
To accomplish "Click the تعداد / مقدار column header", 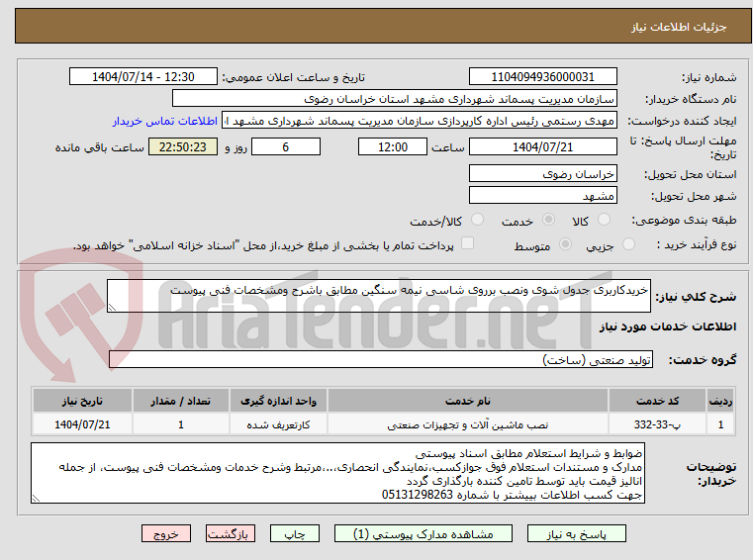I will 180,401.
